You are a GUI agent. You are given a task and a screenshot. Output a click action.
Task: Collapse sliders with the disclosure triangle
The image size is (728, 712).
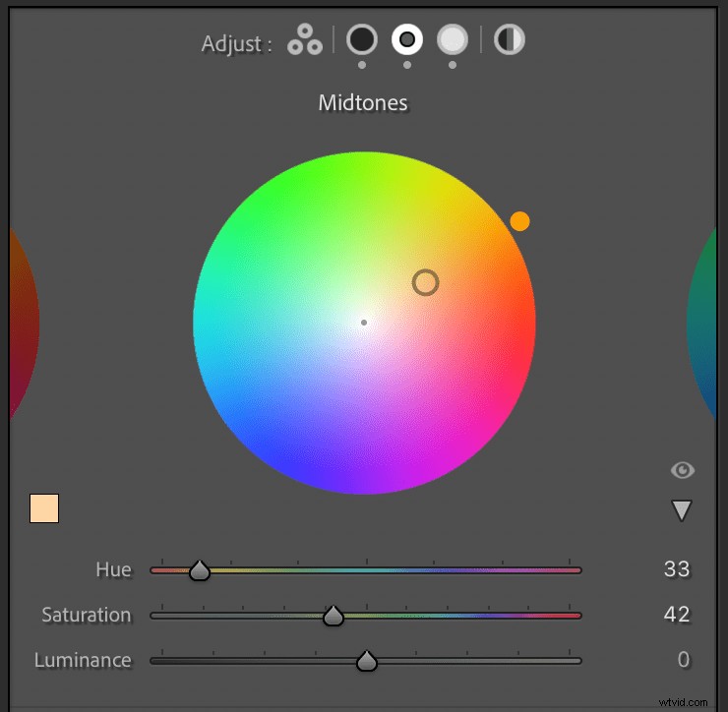tap(682, 510)
